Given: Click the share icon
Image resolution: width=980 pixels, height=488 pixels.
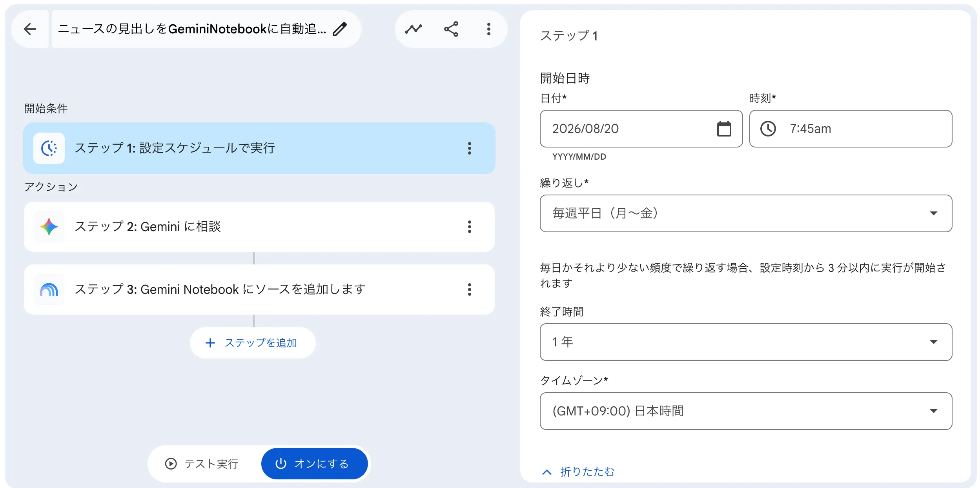Looking at the screenshot, I should pyautogui.click(x=451, y=29).
